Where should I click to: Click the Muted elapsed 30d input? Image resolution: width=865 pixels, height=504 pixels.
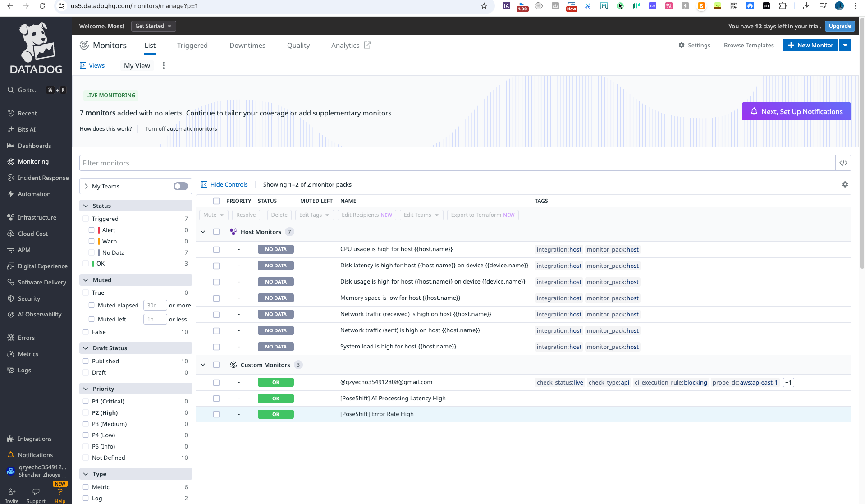click(x=155, y=305)
